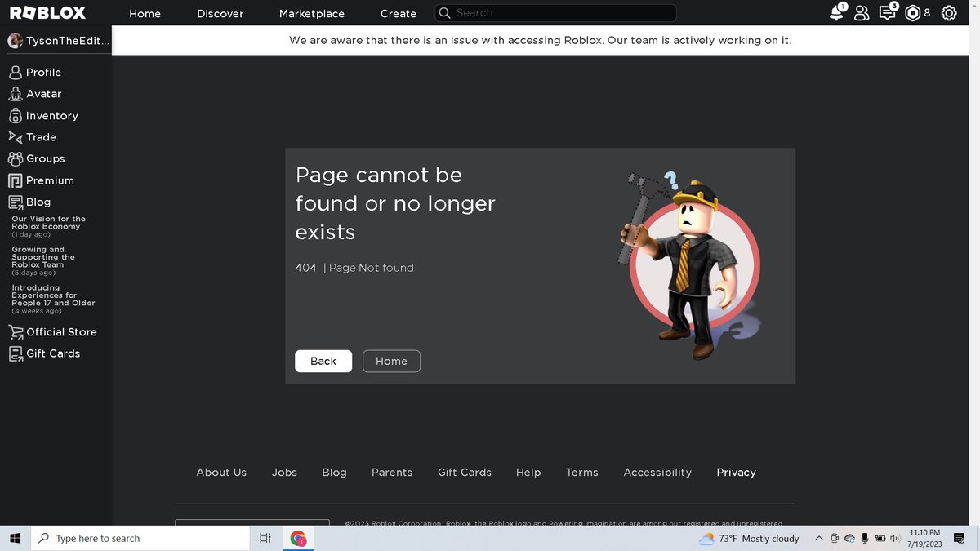Open Chrome from the taskbar
This screenshot has height=551, width=980.
[x=298, y=539]
